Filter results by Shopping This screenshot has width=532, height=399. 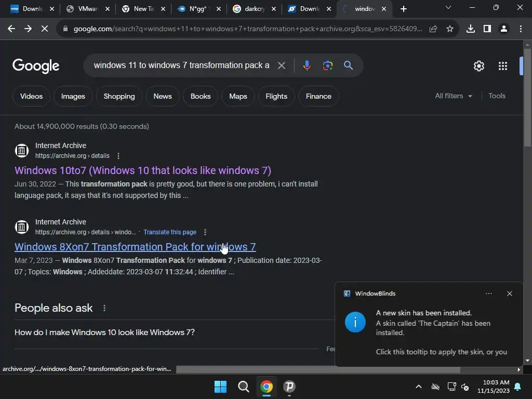pyautogui.click(x=119, y=96)
